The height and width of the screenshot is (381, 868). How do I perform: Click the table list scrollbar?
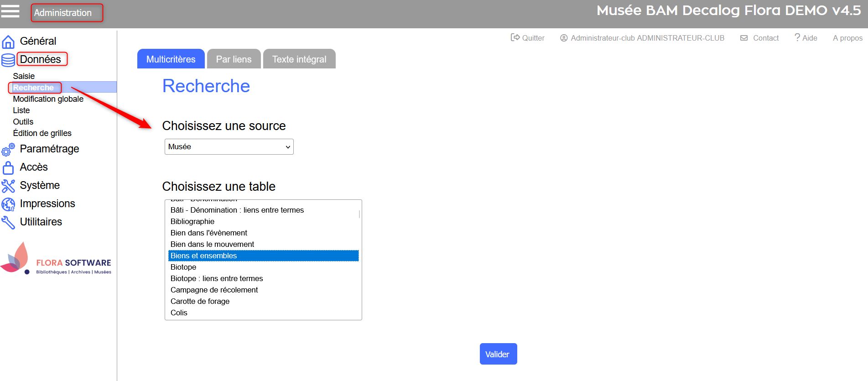click(x=359, y=214)
